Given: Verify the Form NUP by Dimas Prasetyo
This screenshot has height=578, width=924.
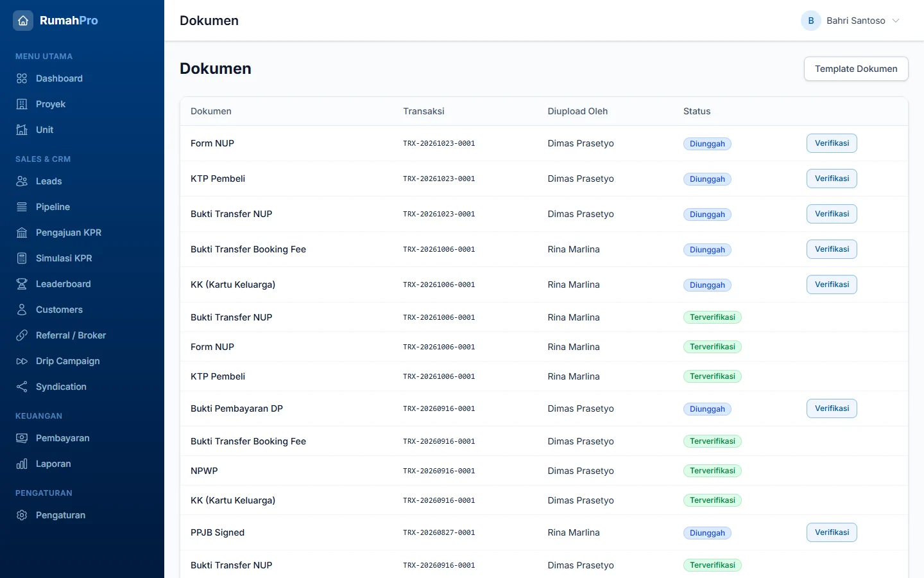Looking at the screenshot, I should 832,143.
